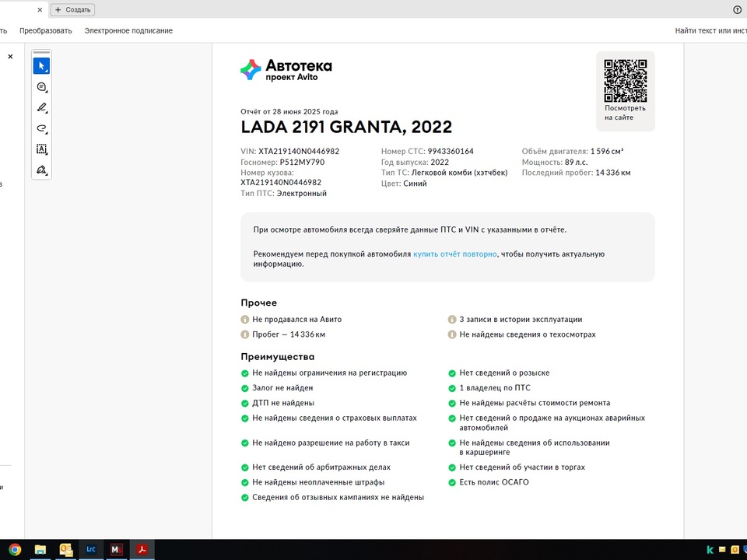Follow the купить отчёт повторно link
747x560 pixels.
point(454,254)
